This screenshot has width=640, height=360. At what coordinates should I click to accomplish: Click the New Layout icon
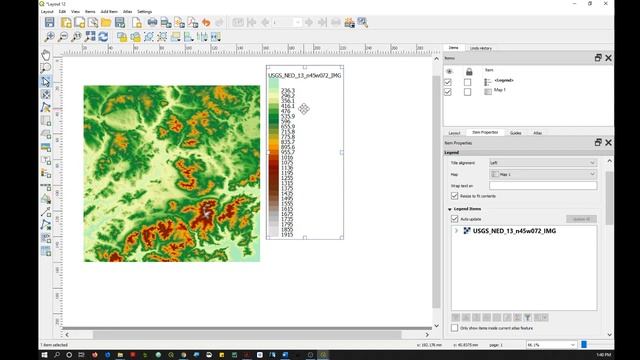(66, 22)
